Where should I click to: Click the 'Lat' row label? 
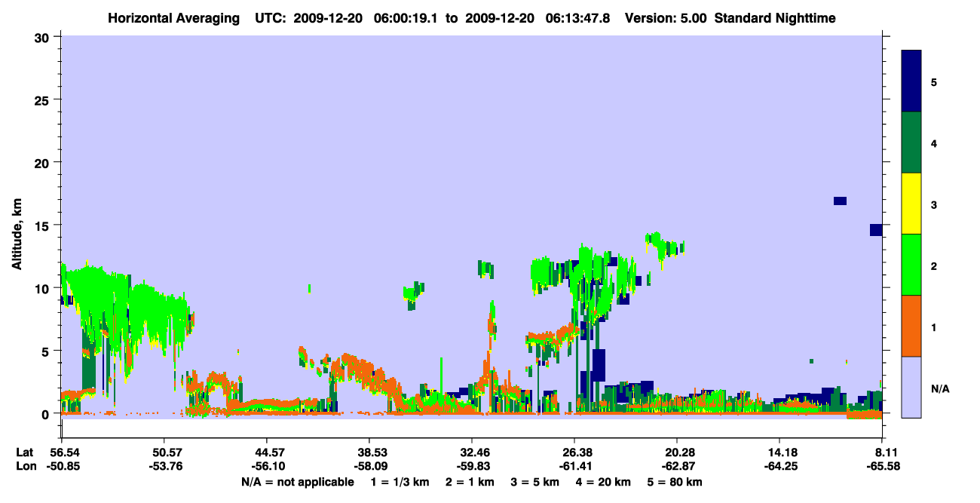pos(25,452)
